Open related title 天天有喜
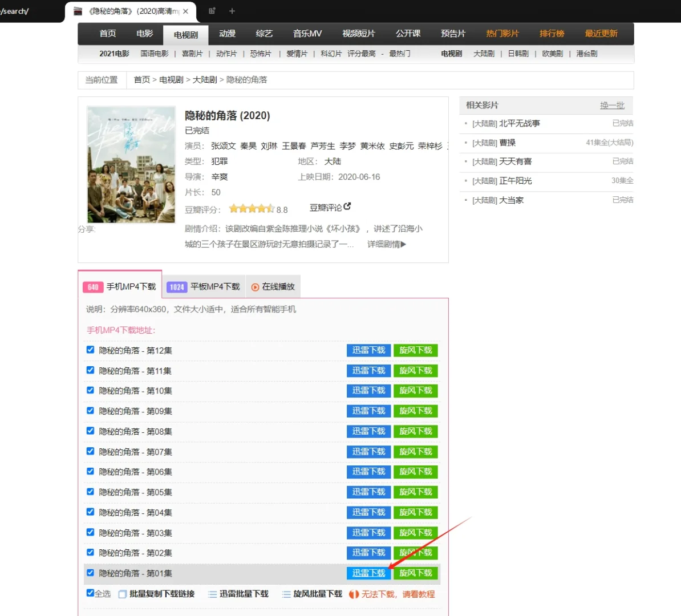The image size is (681, 616). tap(516, 161)
